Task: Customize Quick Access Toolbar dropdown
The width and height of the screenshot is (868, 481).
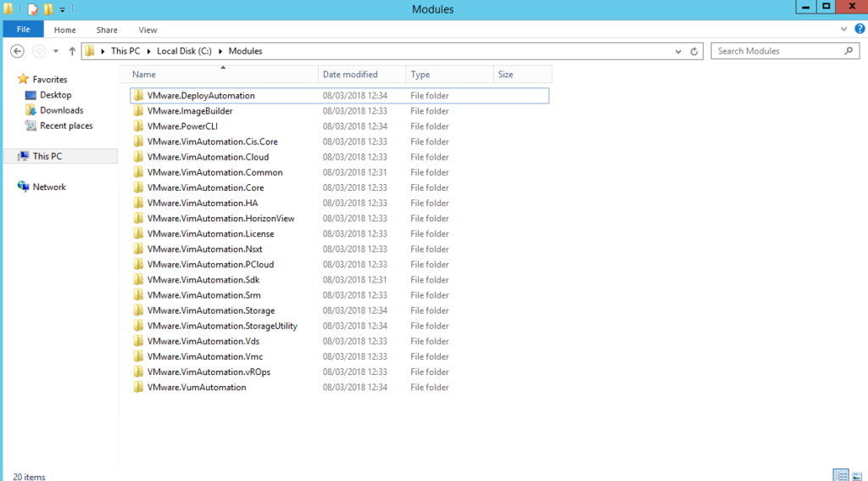Action: pos(63,10)
